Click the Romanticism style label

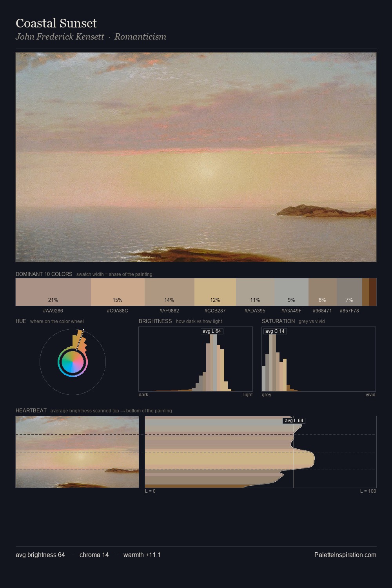pos(140,37)
